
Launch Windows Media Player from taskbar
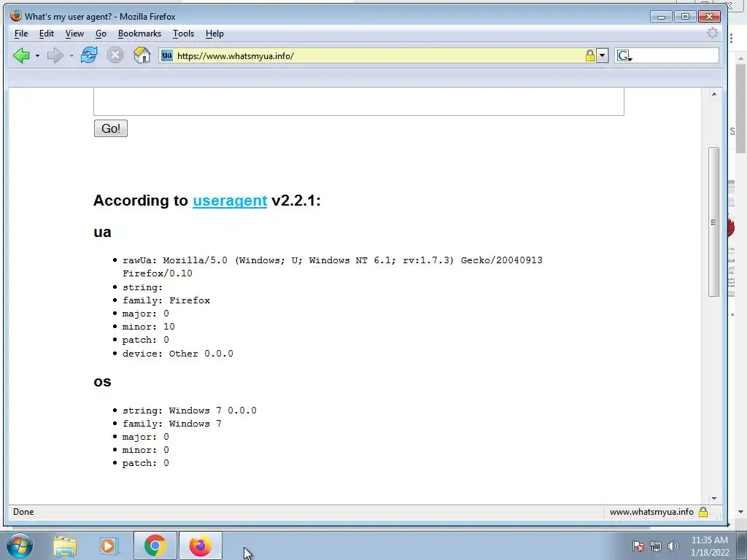[x=108, y=546]
